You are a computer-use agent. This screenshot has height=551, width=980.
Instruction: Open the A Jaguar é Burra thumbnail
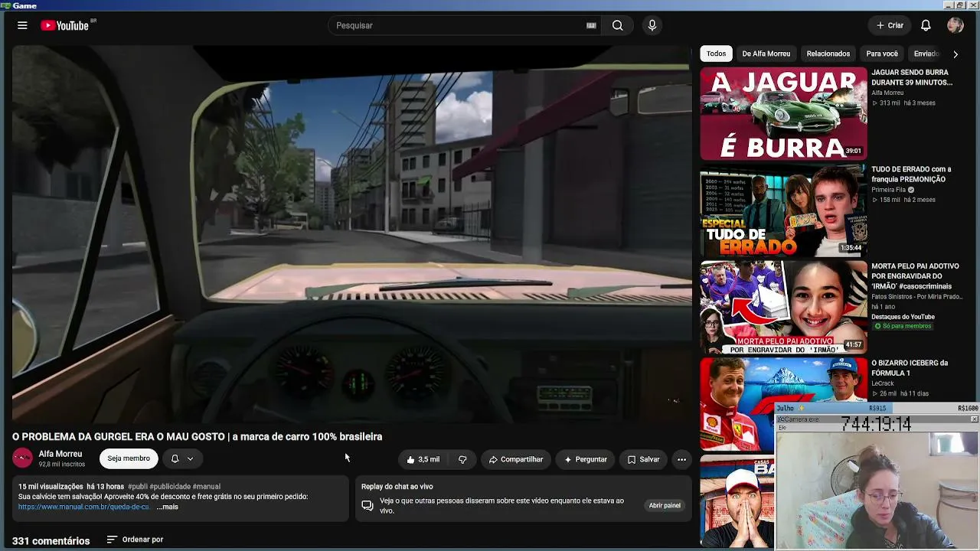783,113
